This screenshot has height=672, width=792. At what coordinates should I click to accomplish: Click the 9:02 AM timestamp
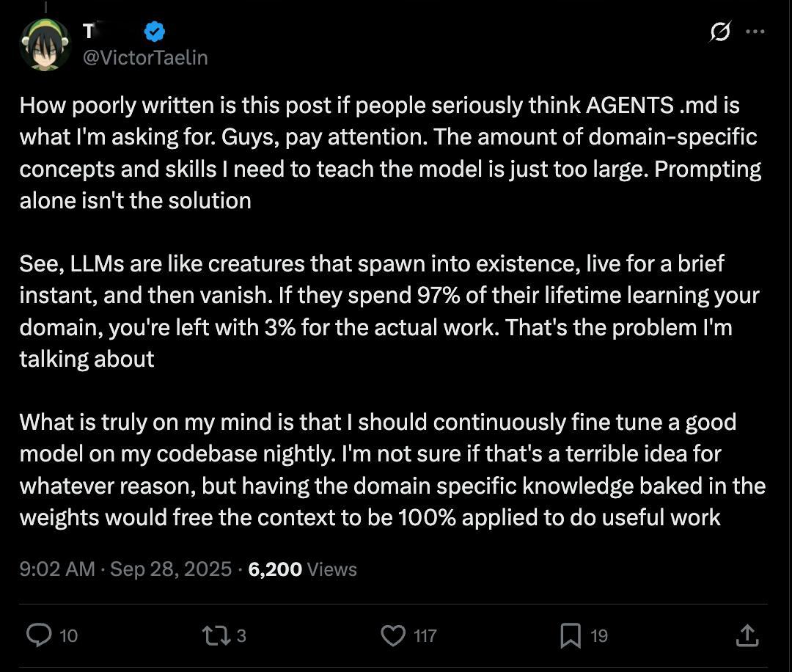(x=57, y=569)
